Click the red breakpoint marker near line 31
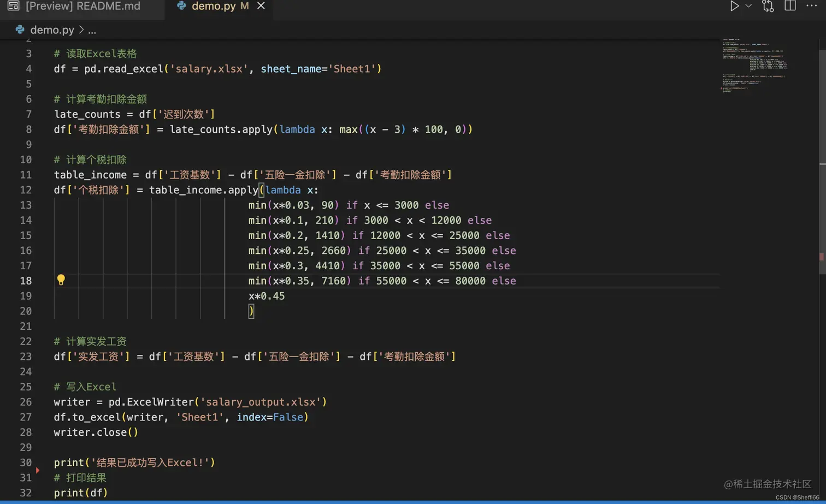 point(38,470)
